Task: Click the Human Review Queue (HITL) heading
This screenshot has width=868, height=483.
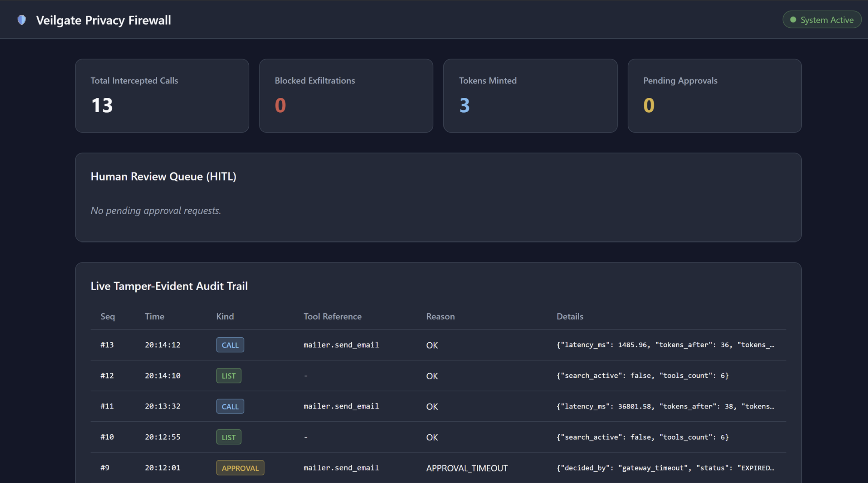Action: 163,176
